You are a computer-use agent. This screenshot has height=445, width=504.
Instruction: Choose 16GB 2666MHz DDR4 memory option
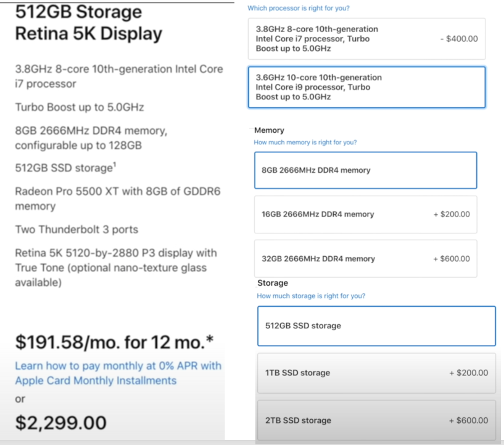click(365, 214)
